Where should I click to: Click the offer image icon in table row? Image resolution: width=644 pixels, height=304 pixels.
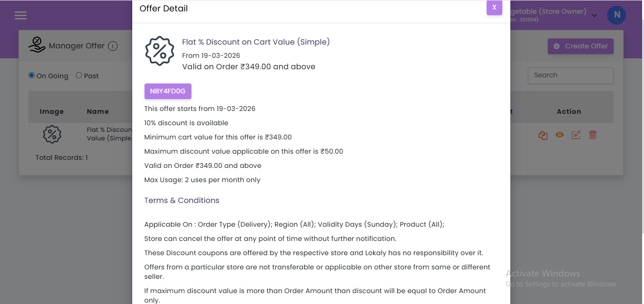(52, 135)
